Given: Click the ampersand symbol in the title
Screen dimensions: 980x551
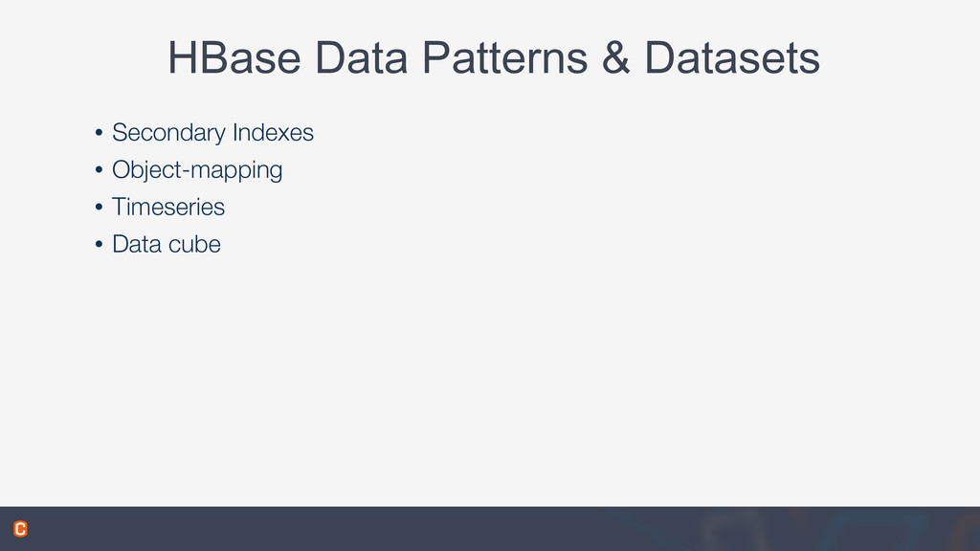Looking at the screenshot, I should pos(615,57).
